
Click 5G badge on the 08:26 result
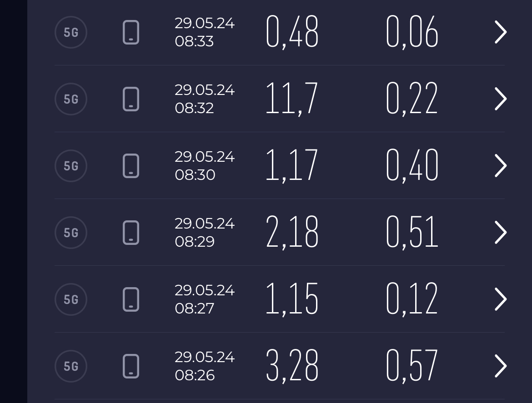pos(71,366)
